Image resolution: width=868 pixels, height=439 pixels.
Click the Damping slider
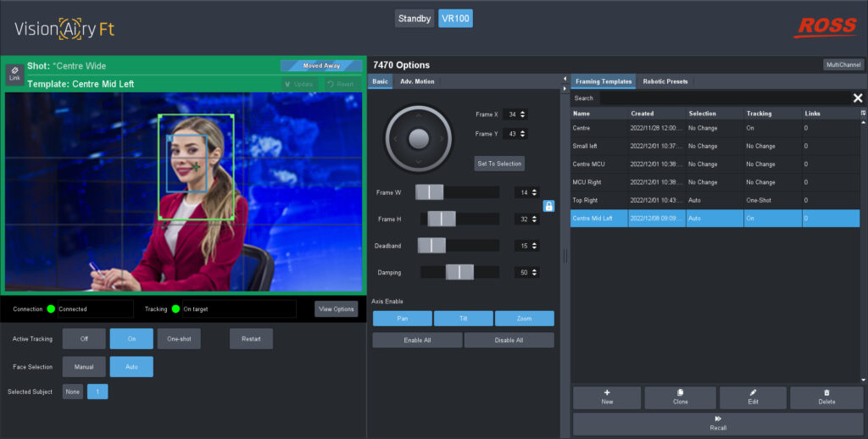pyautogui.click(x=460, y=272)
